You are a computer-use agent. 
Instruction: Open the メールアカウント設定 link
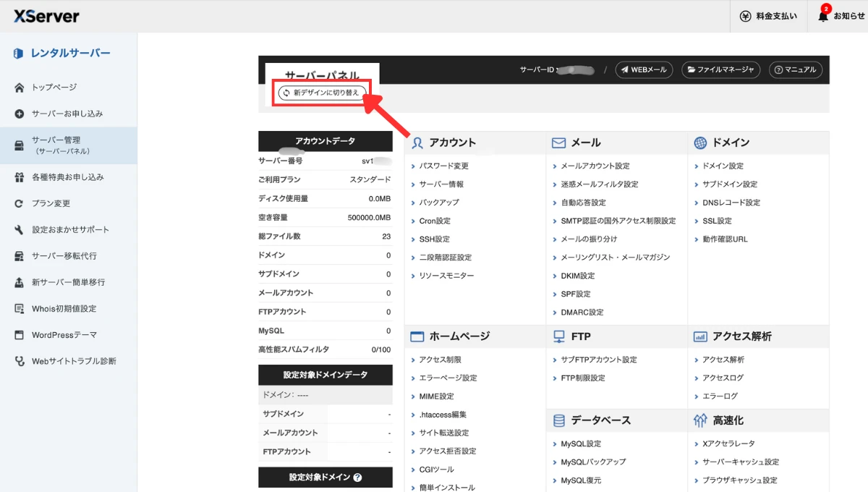point(595,166)
